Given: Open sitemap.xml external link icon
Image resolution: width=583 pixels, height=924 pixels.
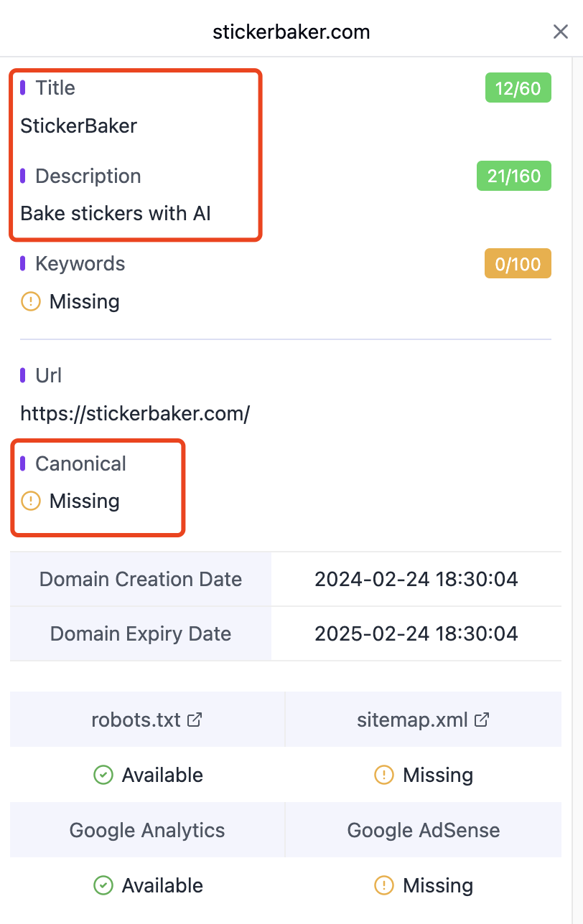Looking at the screenshot, I should click(482, 720).
